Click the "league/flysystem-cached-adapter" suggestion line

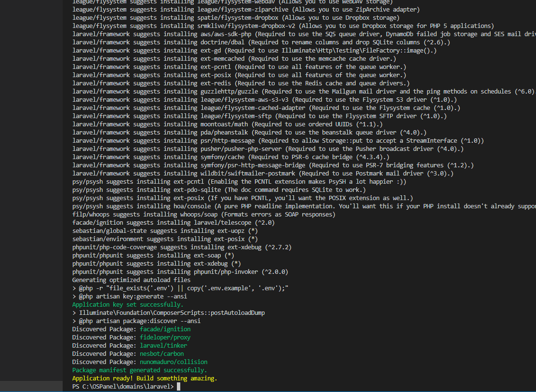click(266, 108)
